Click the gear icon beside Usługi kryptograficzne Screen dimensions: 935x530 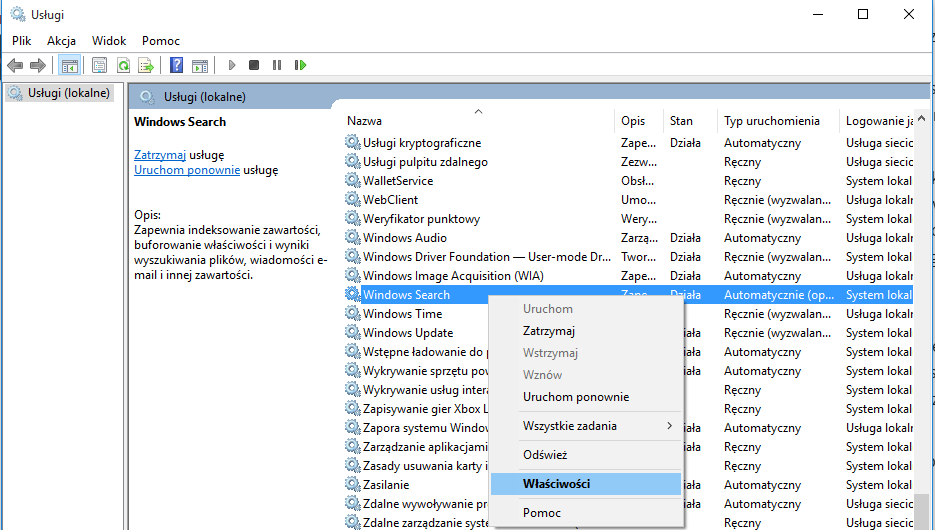(352, 142)
